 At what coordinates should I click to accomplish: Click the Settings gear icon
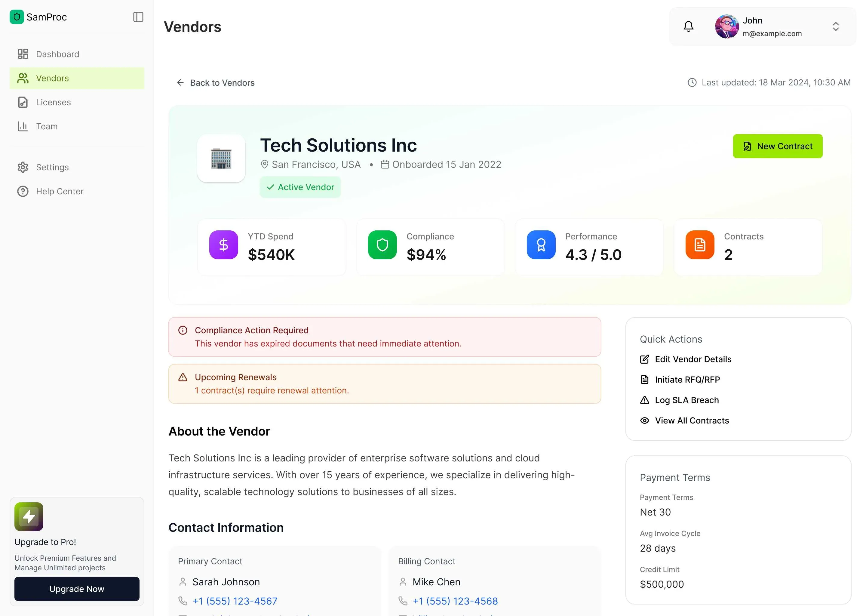pyautogui.click(x=23, y=167)
